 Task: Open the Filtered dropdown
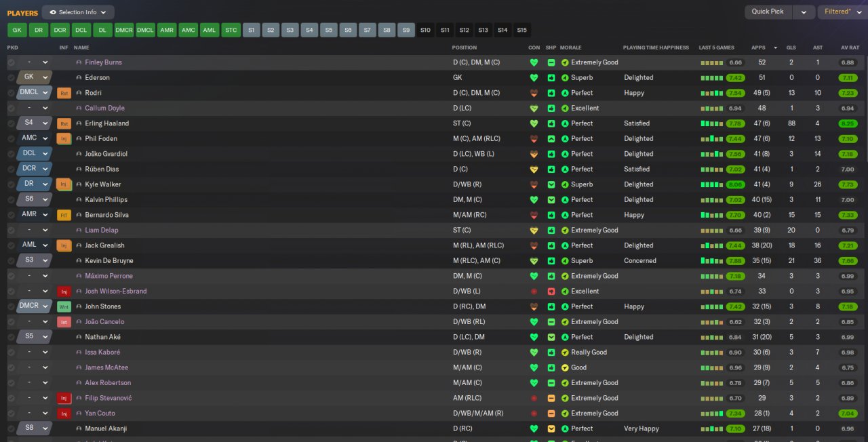click(842, 12)
